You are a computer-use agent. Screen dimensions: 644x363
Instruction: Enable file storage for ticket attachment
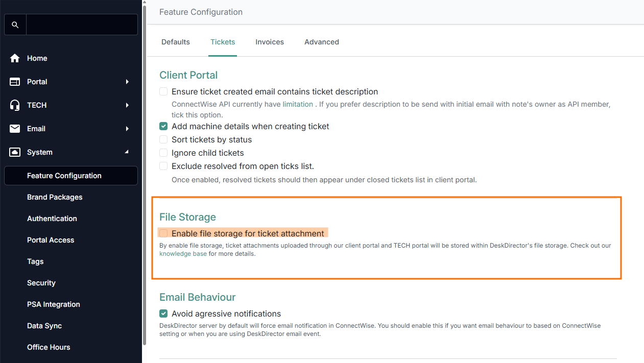[163, 233]
